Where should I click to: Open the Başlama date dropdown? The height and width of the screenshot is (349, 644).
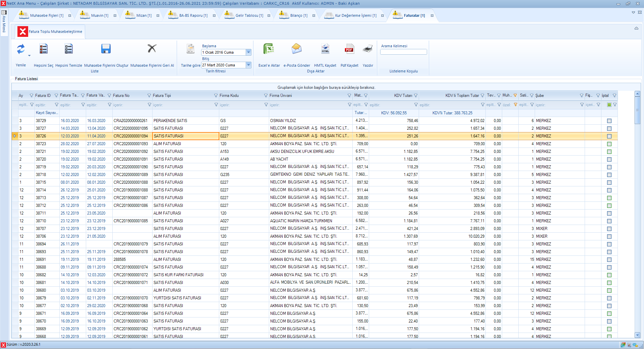click(x=248, y=52)
